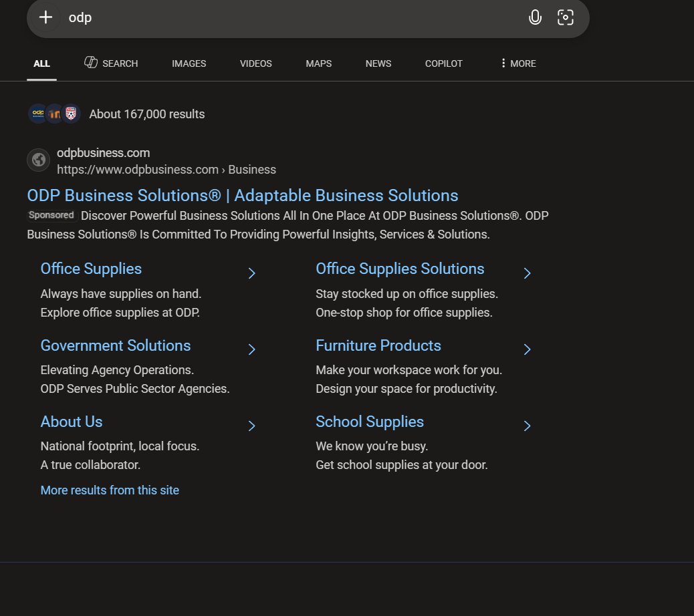Click text 'Get school supplies at your door.'
This screenshot has width=694, height=616.
[402, 465]
